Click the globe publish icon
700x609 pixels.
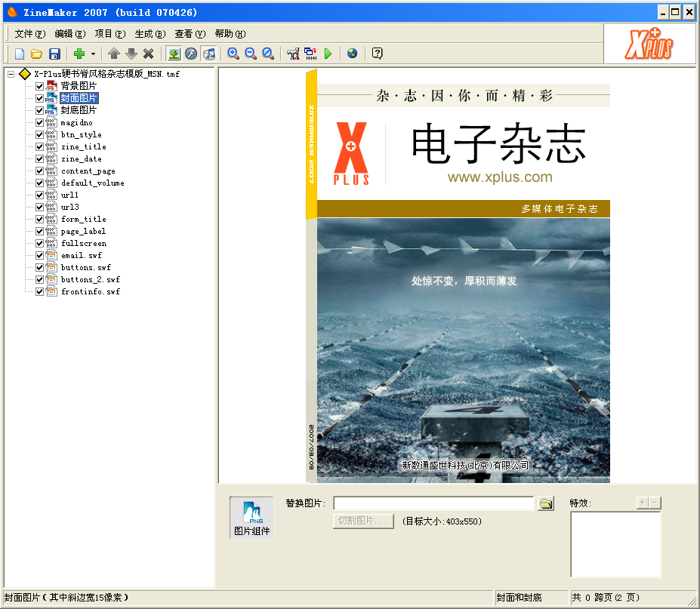pos(352,54)
